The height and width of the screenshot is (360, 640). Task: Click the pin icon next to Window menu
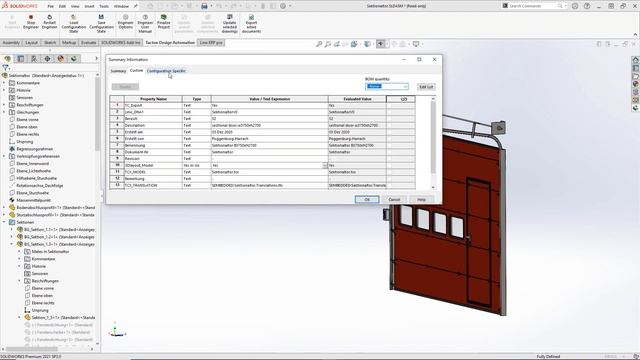coord(136,6)
